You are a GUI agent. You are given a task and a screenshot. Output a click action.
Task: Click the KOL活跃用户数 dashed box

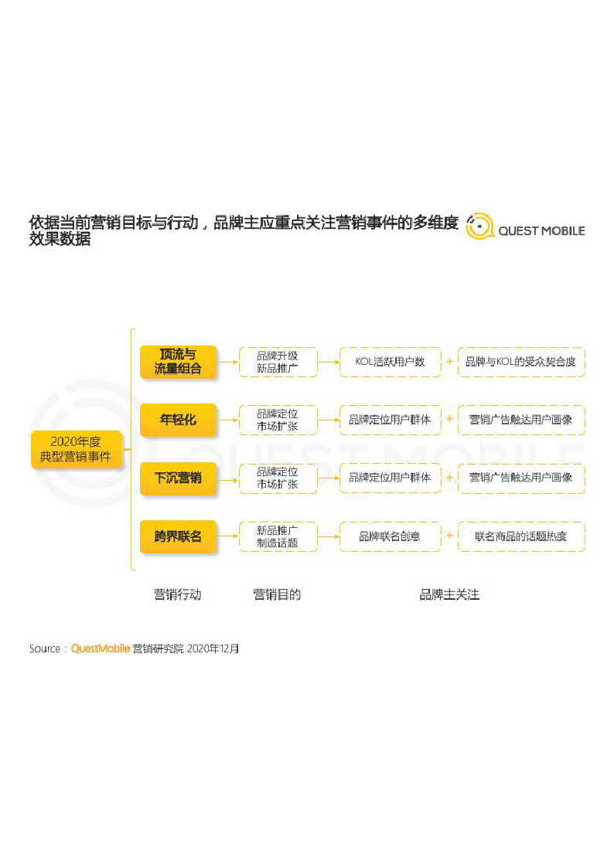pos(390,362)
